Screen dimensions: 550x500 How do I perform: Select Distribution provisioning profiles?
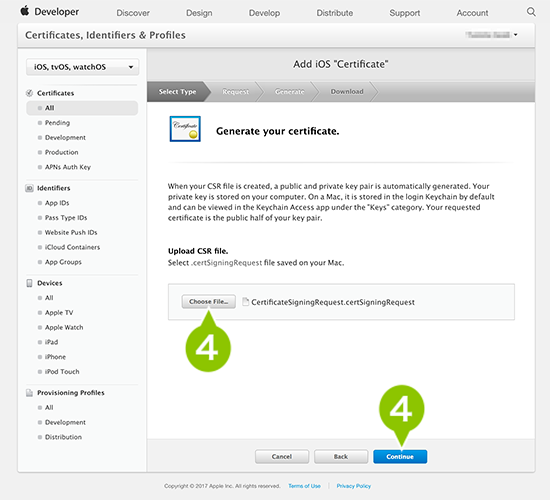tap(63, 437)
